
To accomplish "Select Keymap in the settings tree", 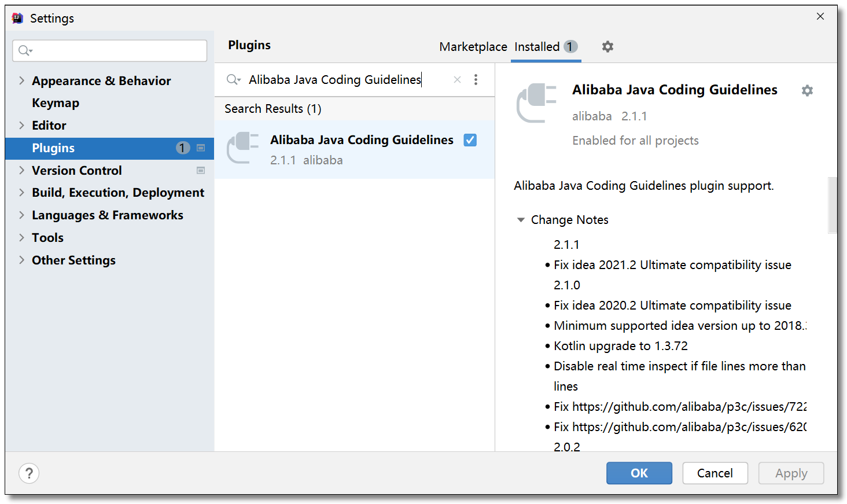I will (x=56, y=103).
